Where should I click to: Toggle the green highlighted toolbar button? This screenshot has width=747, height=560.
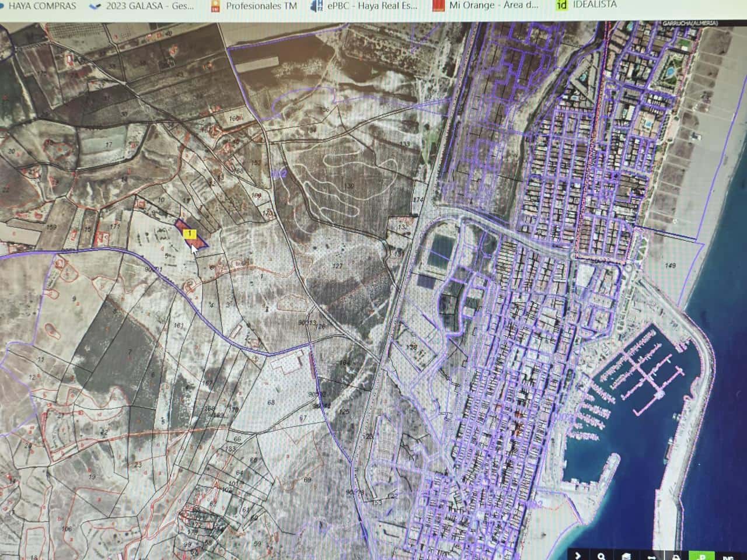[x=702, y=555]
